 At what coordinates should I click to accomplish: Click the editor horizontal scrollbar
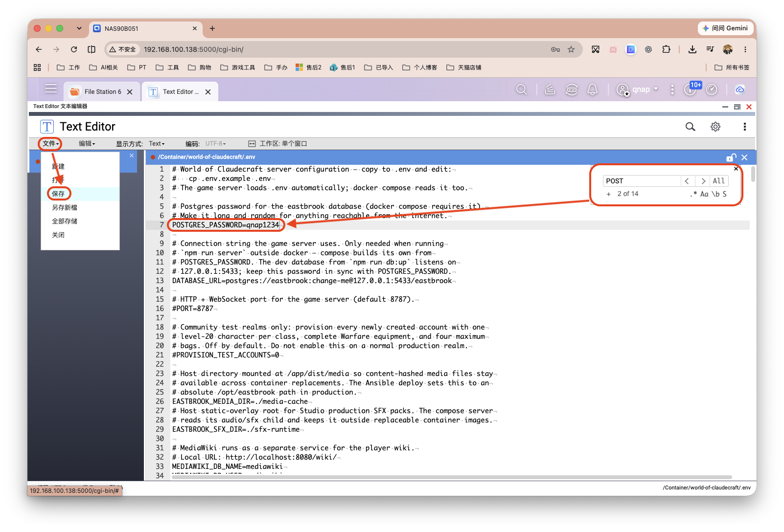click(452, 477)
